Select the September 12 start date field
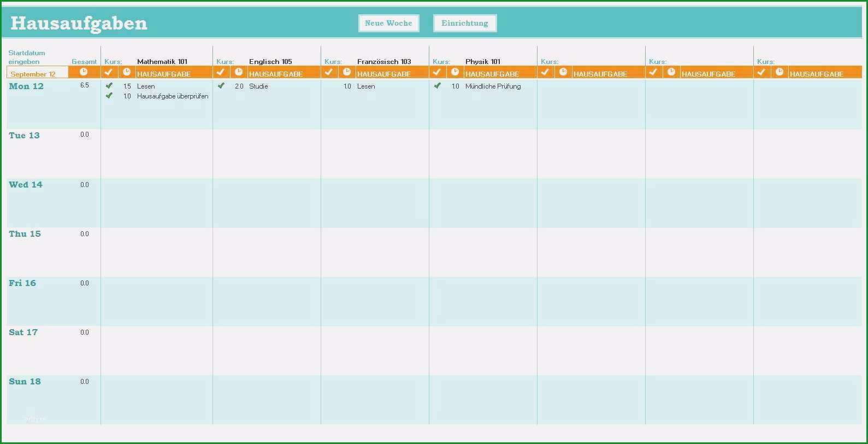Image resolution: width=868 pixels, height=444 pixels. coord(38,73)
